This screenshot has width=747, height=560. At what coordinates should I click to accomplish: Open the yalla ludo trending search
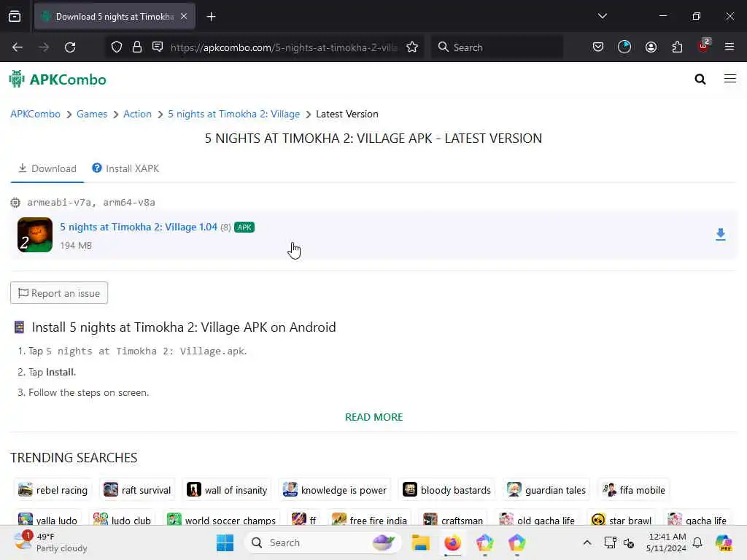coord(47,519)
